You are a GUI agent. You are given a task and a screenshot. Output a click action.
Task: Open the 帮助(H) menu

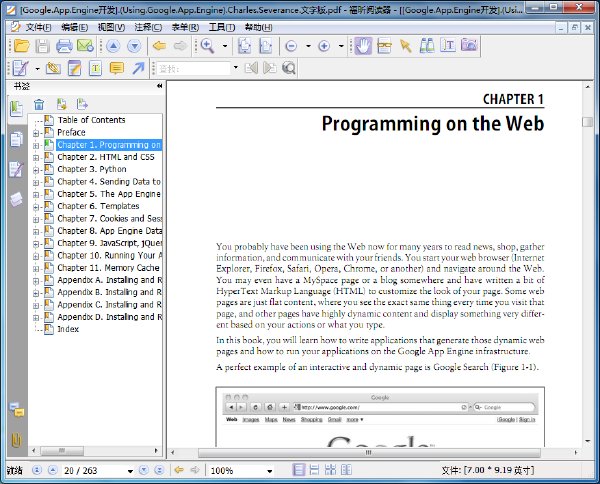pos(259,27)
